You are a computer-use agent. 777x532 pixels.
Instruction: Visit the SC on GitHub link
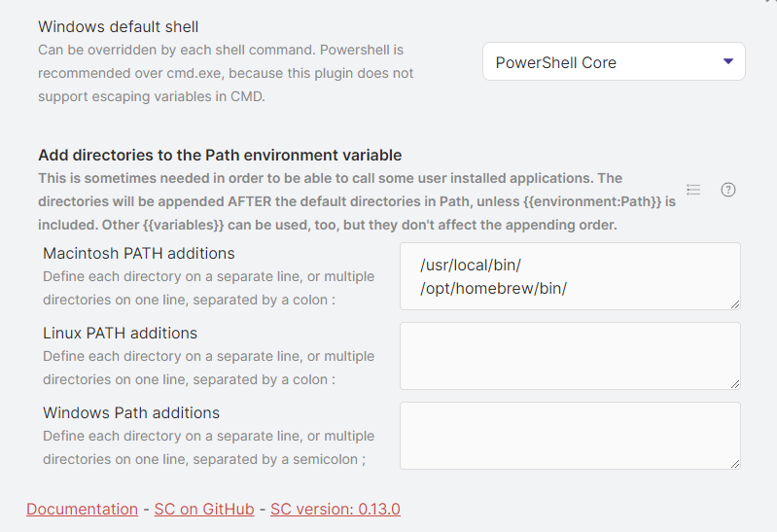coord(204,510)
